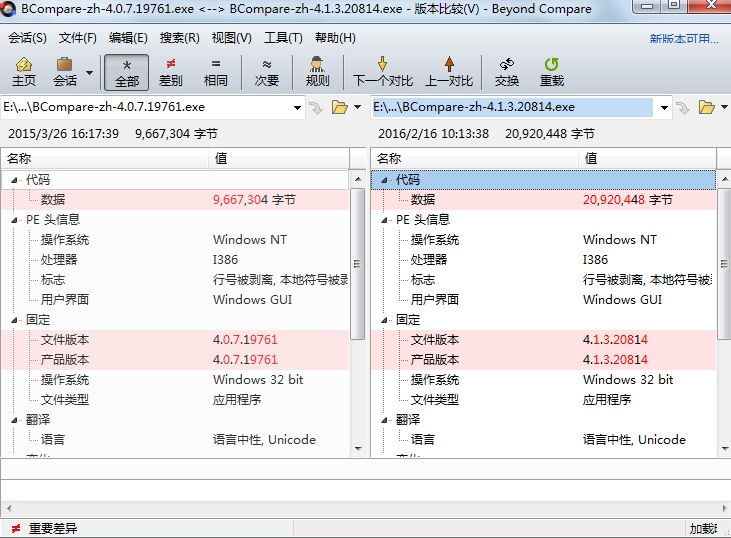Go to 下一个对比 next difference
Screen dimensions: 731x538
click(383, 72)
